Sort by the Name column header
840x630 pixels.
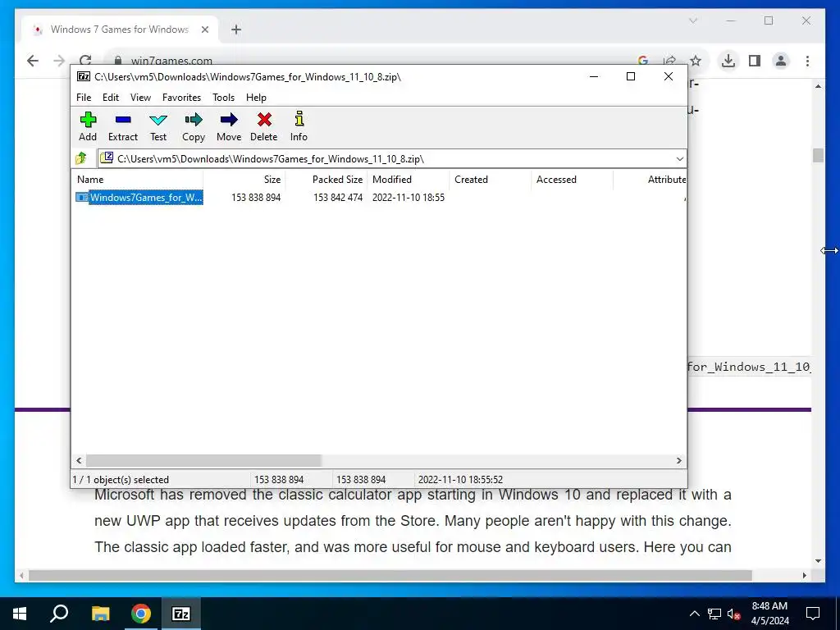point(137,180)
